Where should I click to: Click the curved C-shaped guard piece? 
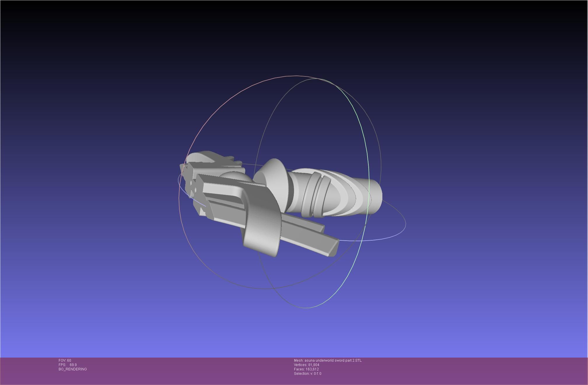pyautogui.click(x=262, y=225)
